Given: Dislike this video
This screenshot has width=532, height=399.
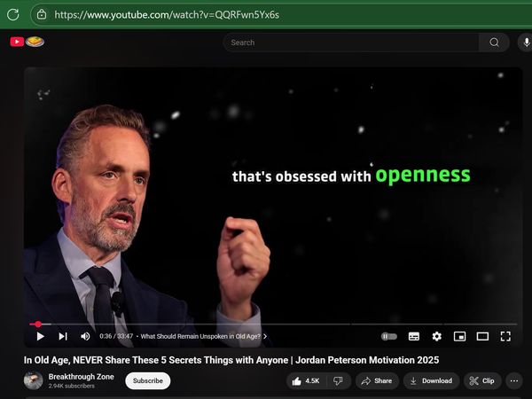Looking at the screenshot, I should click(339, 380).
